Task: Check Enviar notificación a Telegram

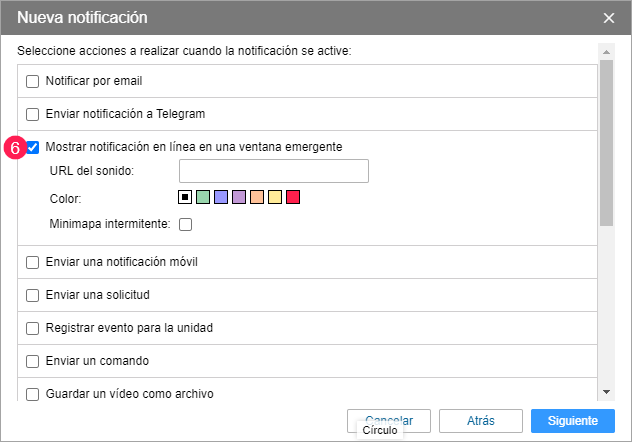Action: point(33,114)
